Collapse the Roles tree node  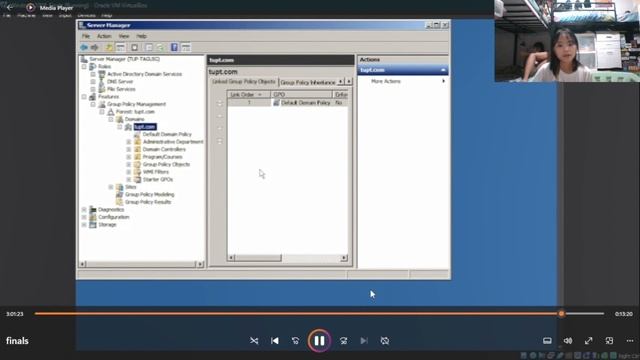click(x=84, y=67)
